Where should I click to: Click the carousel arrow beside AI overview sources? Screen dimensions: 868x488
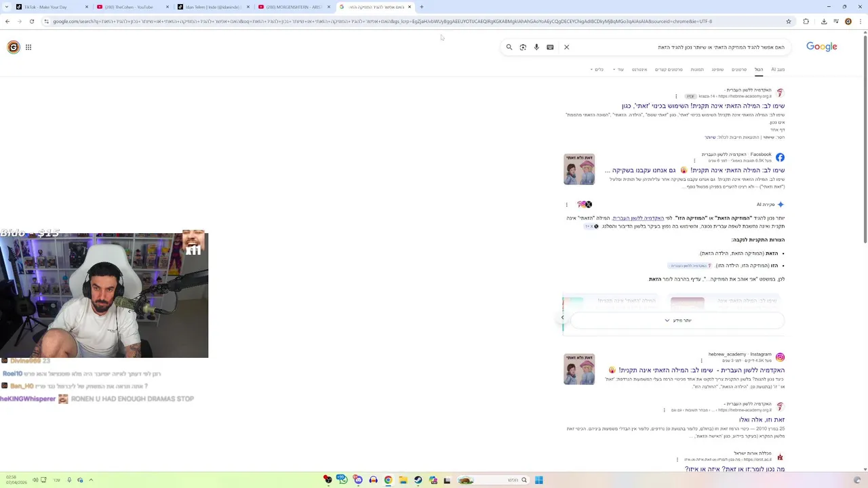pos(562,317)
